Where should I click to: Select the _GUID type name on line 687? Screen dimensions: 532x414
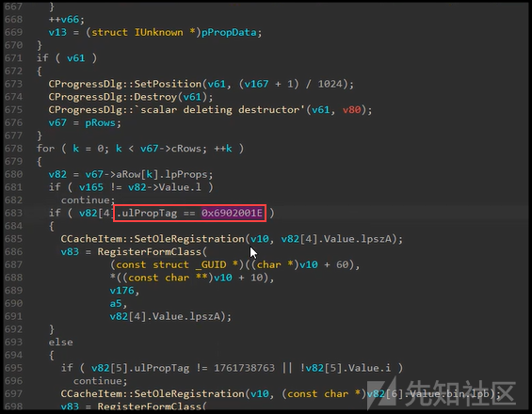point(211,264)
